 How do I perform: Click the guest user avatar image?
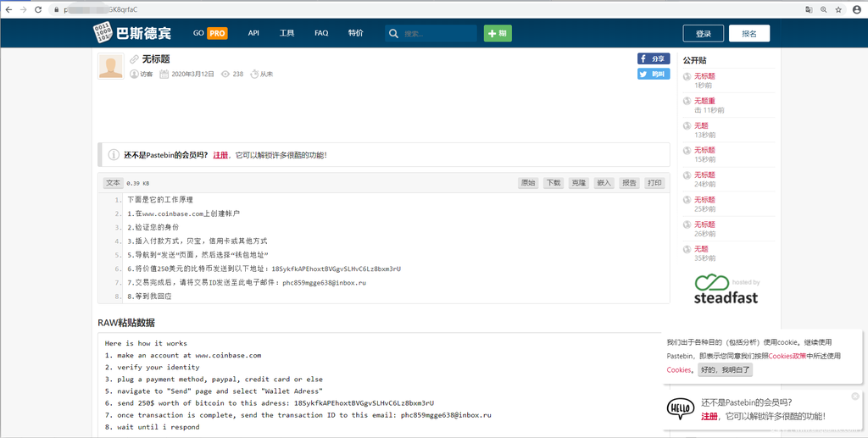[111, 67]
